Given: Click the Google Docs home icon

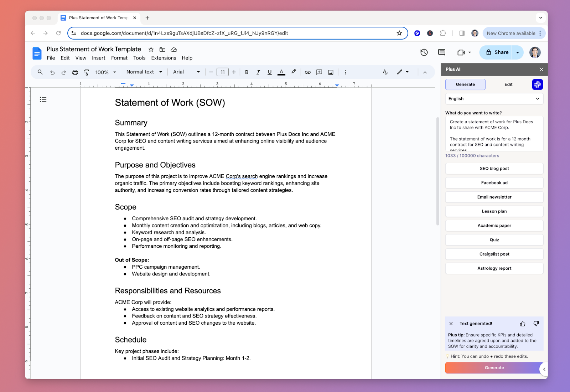Looking at the screenshot, I should (x=37, y=53).
